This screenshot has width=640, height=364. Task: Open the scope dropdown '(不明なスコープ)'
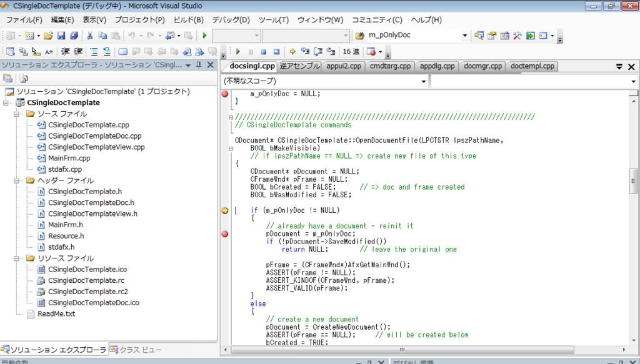pyautogui.click(x=424, y=82)
